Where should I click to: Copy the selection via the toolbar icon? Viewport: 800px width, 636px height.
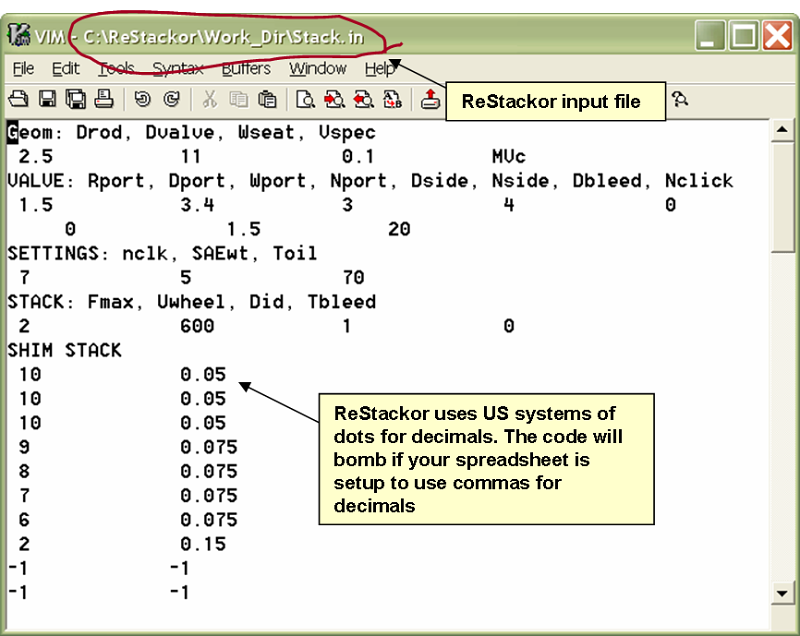point(238,99)
